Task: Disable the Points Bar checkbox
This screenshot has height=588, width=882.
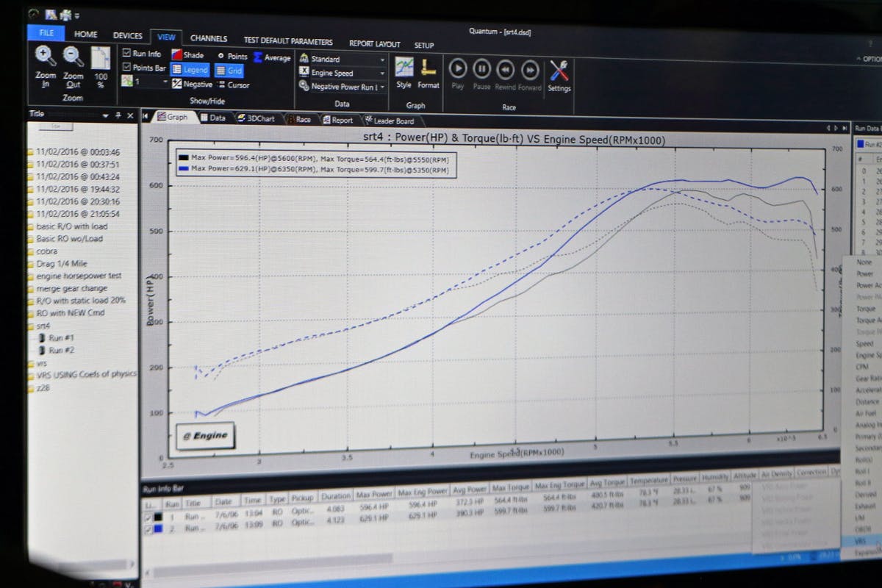Action: [x=127, y=68]
